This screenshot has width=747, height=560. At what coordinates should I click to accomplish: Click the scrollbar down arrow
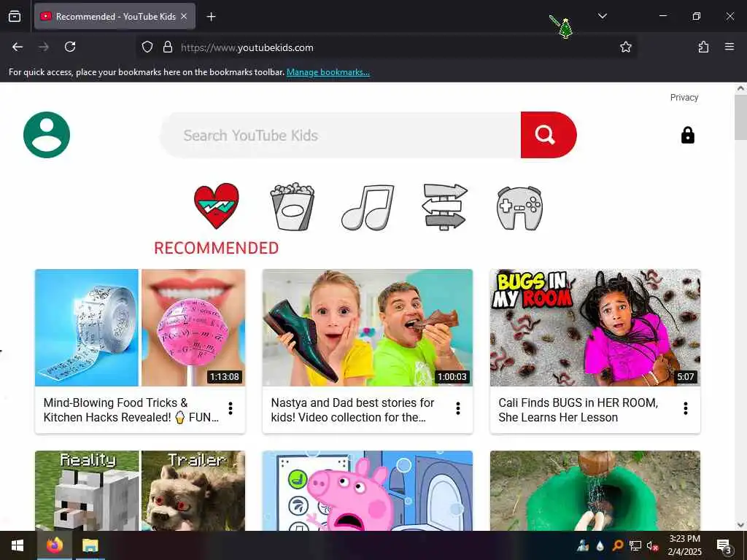tap(740, 525)
